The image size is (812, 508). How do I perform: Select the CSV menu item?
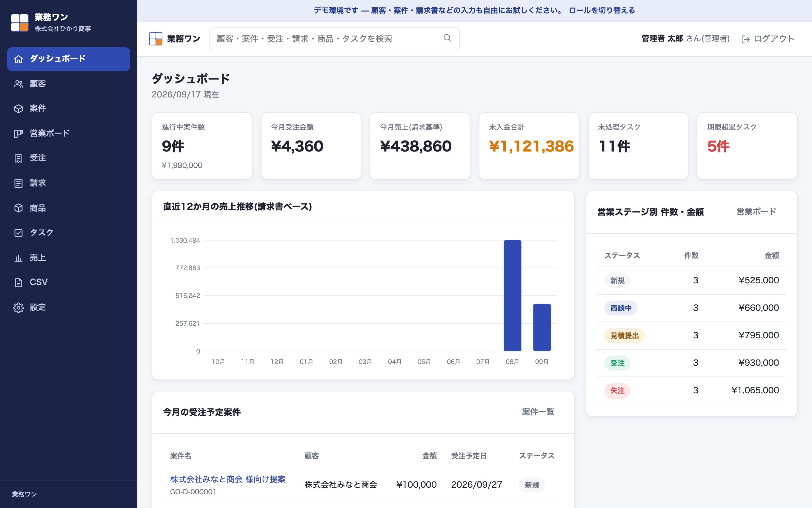pyautogui.click(x=68, y=283)
